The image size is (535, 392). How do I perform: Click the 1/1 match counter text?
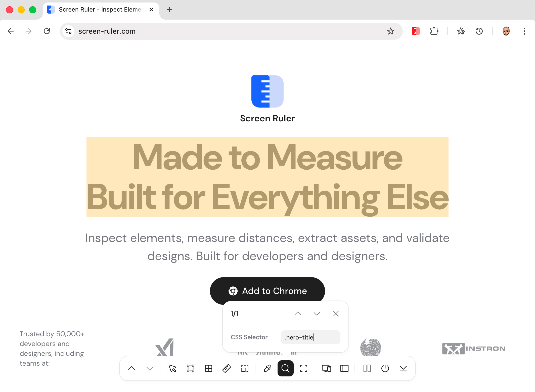(x=234, y=314)
